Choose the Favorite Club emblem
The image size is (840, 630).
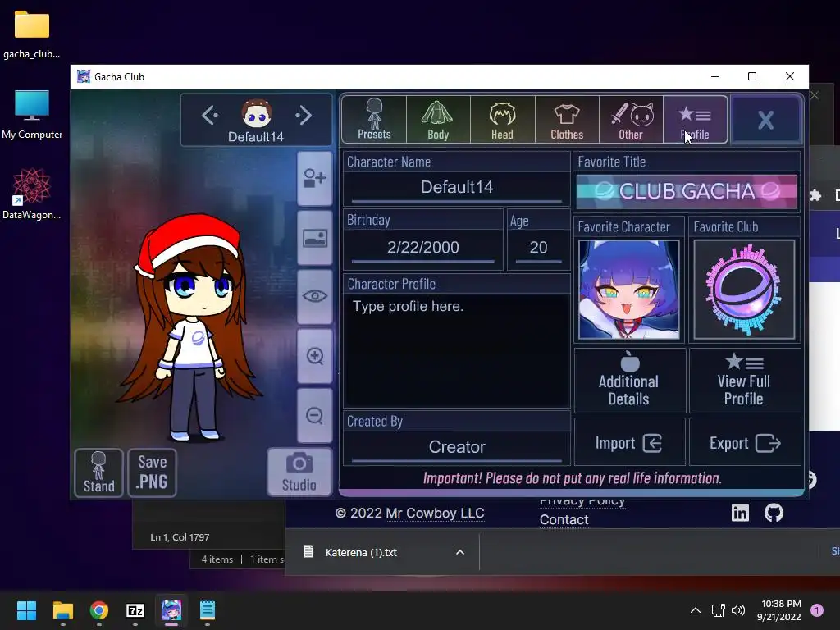744,290
